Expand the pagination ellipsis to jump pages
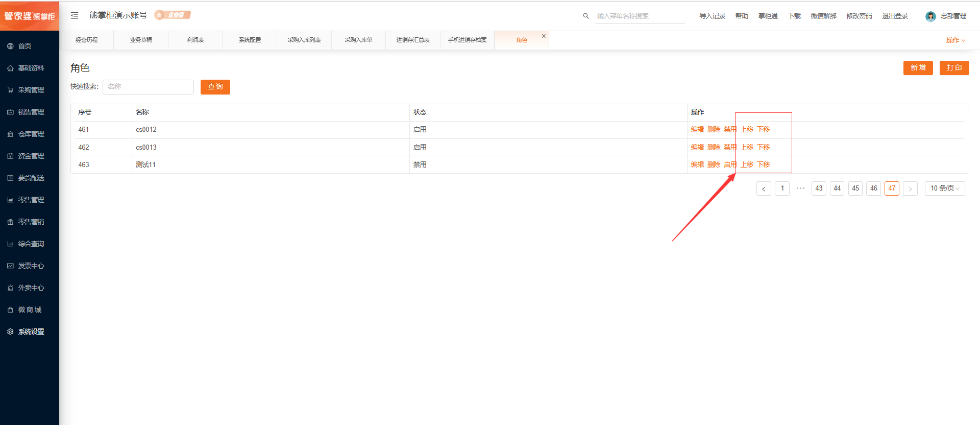Screen dimensions: 980x425 pos(800,188)
